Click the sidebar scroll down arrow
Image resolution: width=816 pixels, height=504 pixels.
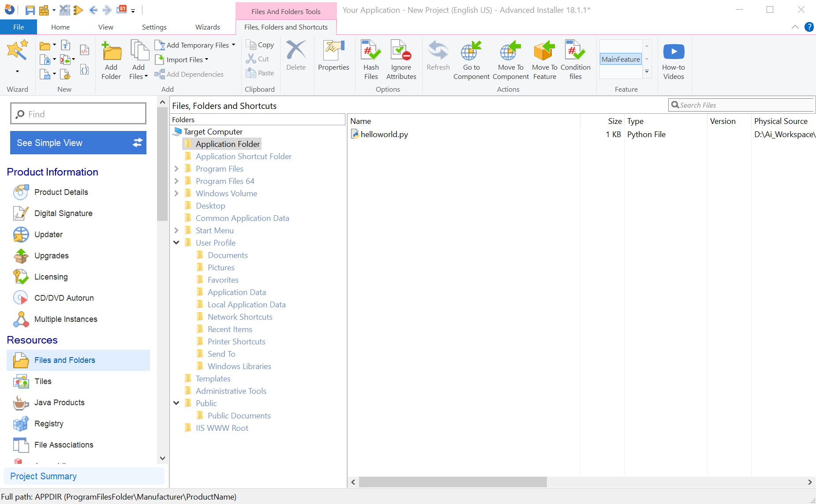pos(162,458)
